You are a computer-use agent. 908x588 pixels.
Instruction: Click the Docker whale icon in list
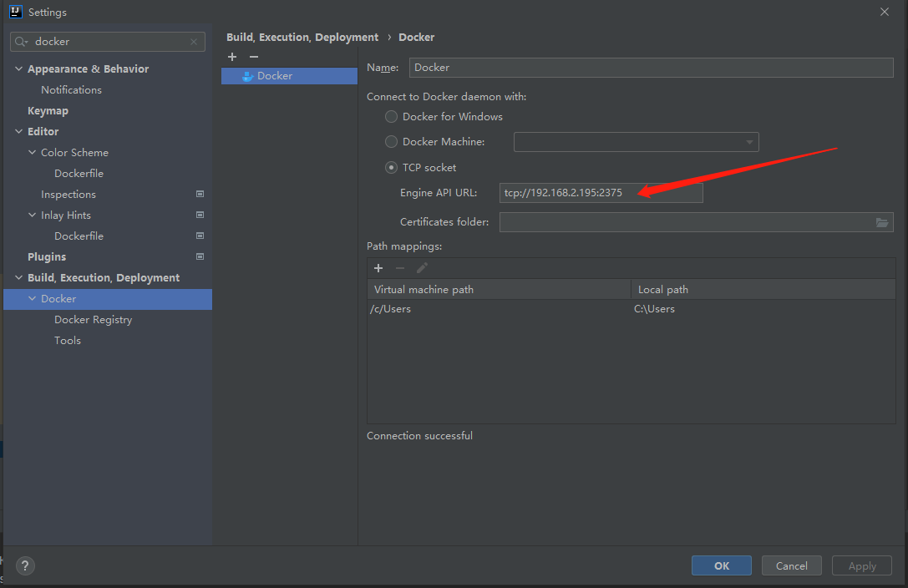tap(247, 76)
